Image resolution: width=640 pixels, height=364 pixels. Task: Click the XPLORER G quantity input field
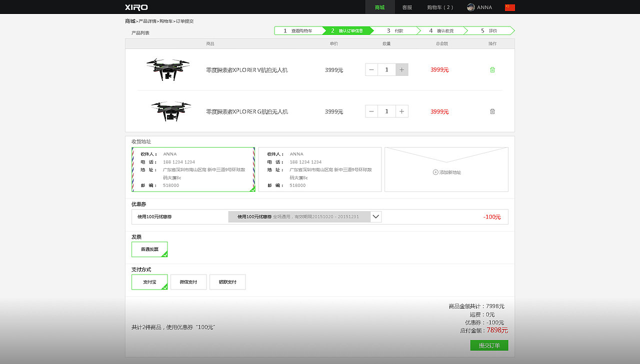coord(386,111)
